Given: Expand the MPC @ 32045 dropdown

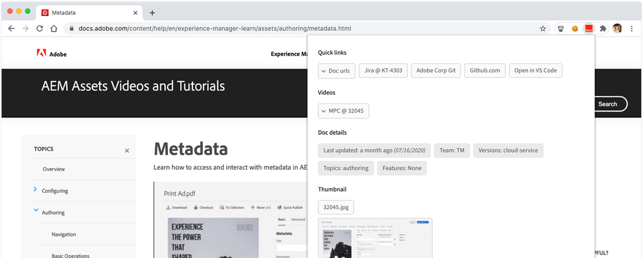Looking at the screenshot, I should pos(343,111).
